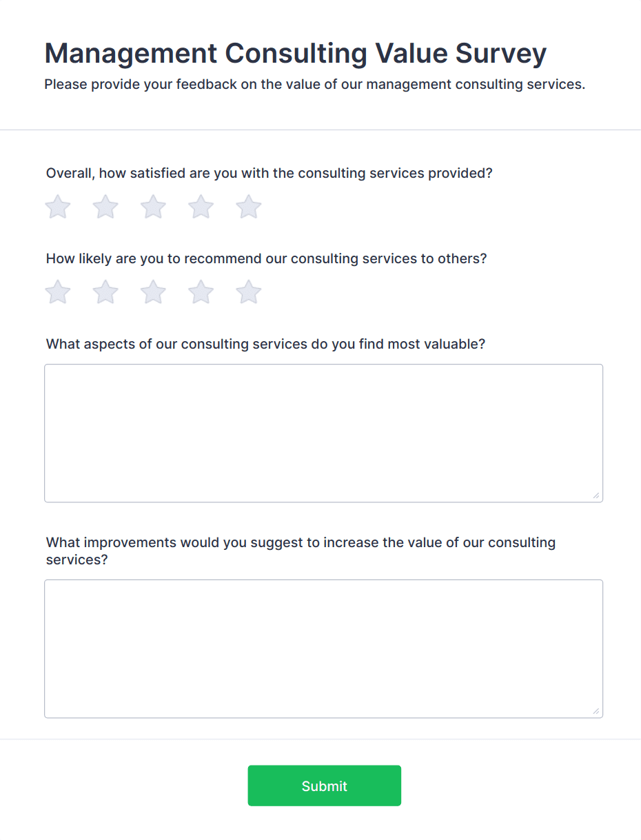
Task: Give satisfaction question two stars
Action: point(105,207)
